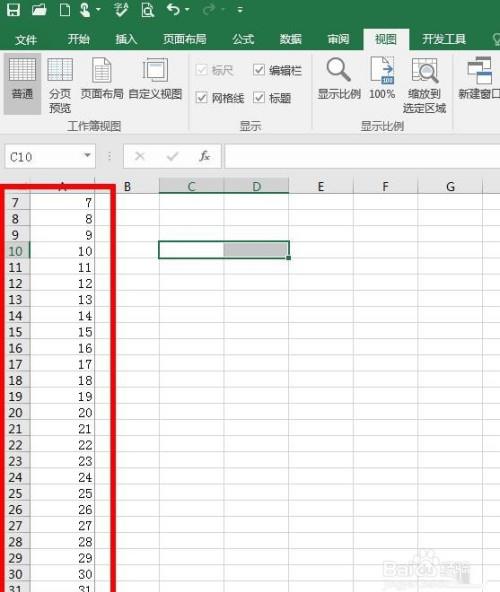Image resolution: width=500 pixels, height=592 pixels.
Task: Open the 文件 menu tab
Action: [26, 39]
